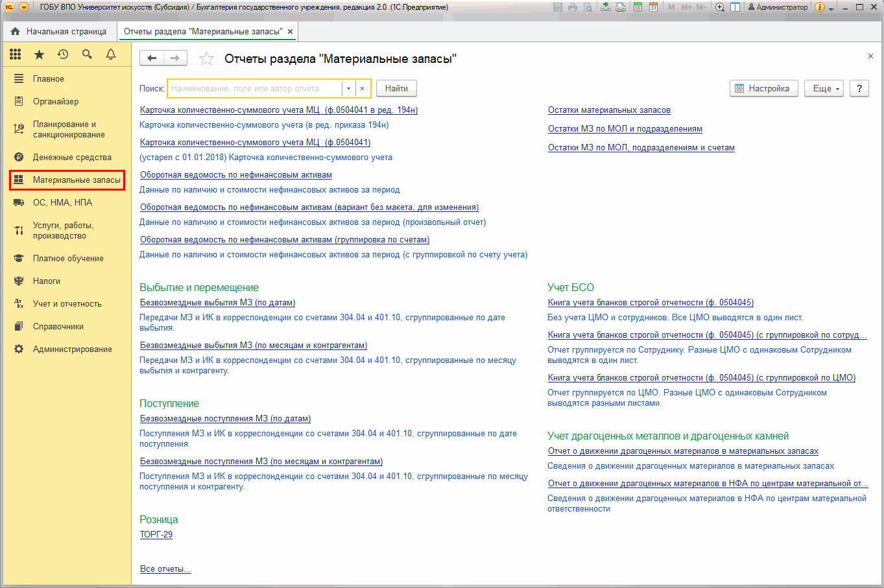The width and height of the screenshot is (884, 588).
Task: Open the Материальные запасы section
Action: (x=67, y=180)
